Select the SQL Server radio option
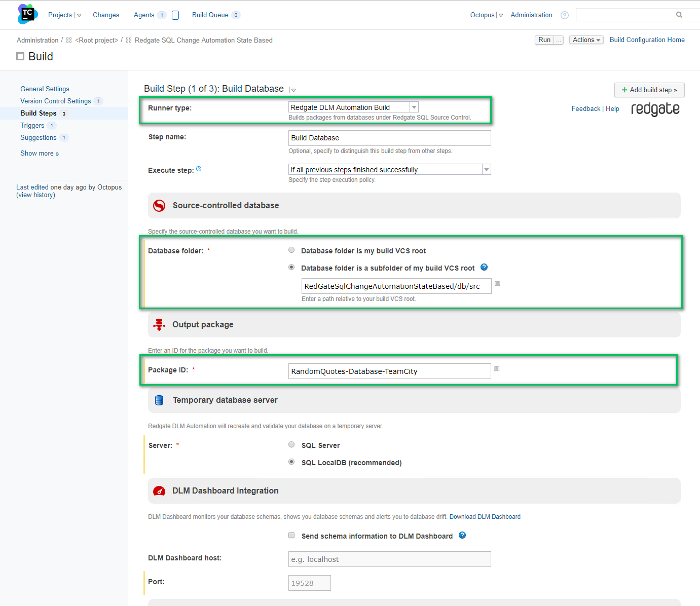Image resolution: width=700 pixels, height=606 pixels. pyautogui.click(x=291, y=445)
